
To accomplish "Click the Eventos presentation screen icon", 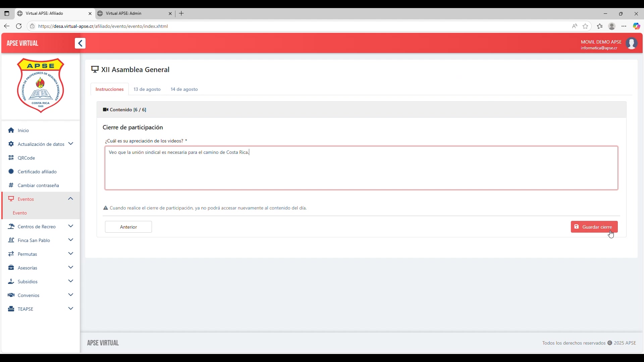I will (11, 199).
